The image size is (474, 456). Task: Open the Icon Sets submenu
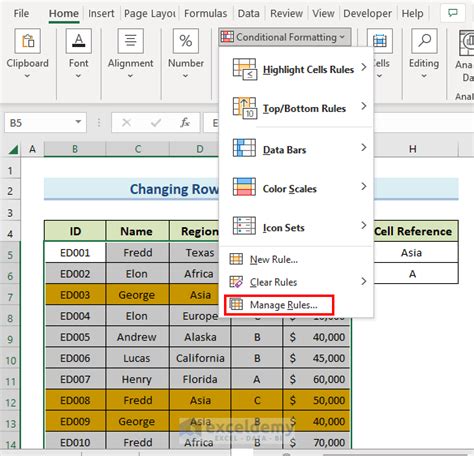[x=297, y=226]
